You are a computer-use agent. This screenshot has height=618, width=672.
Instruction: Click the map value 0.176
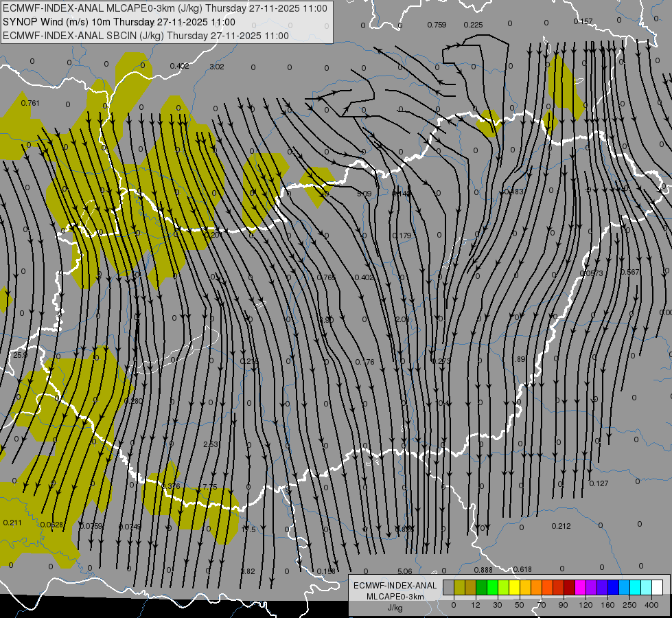[x=364, y=363]
